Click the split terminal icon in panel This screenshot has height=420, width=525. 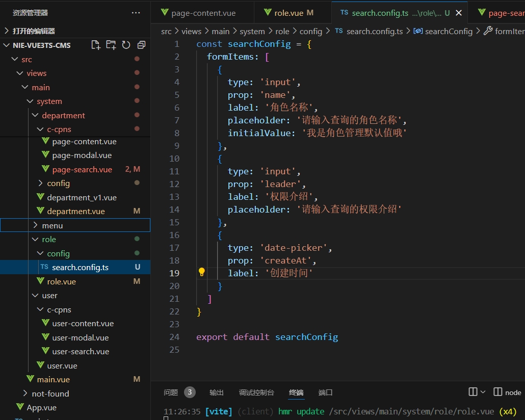[473, 392]
